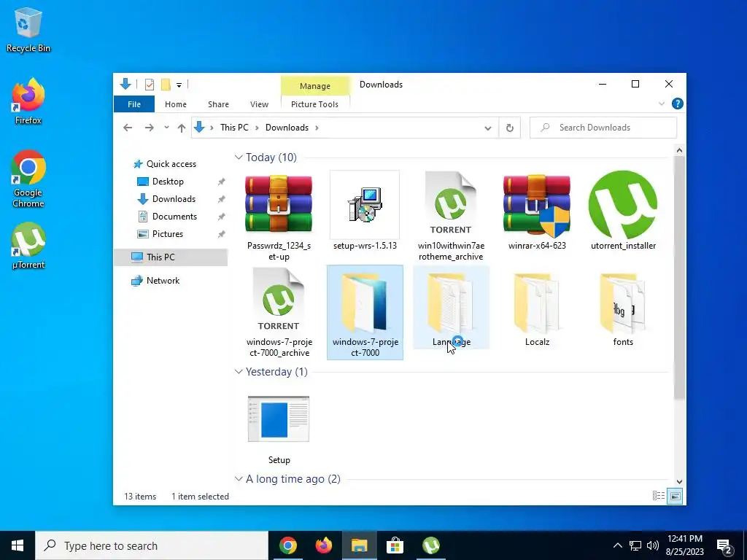The width and height of the screenshot is (747, 560).
Task: Select windows-7-project-7000_archive torrent file
Action: (279, 312)
